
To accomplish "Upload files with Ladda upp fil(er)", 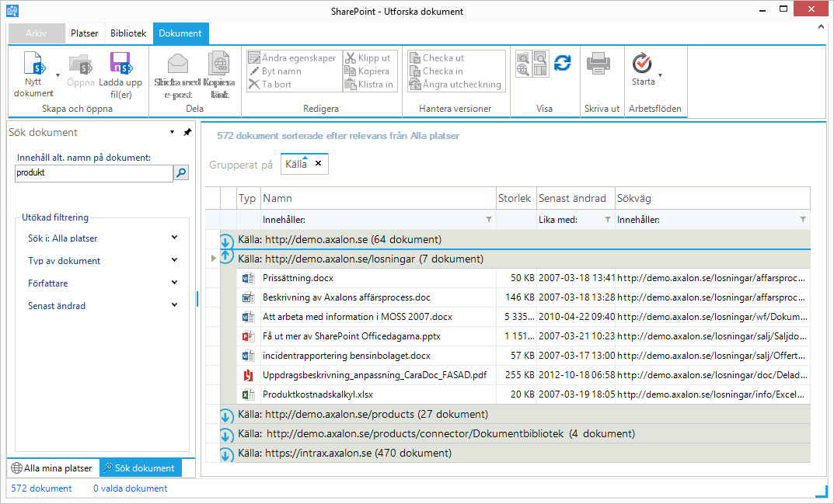I will (120, 75).
